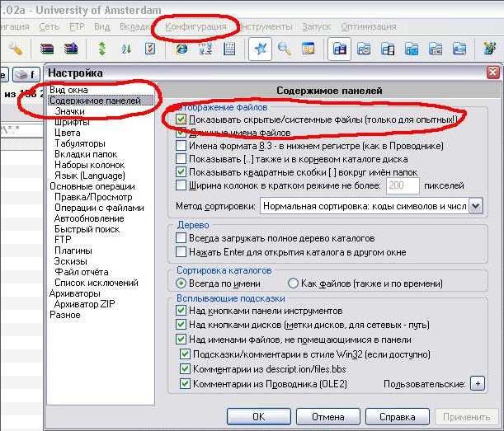The height and width of the screenshot is (431, 504).
Task: Select Шрифты in the settings list
Action: (68, 121)
